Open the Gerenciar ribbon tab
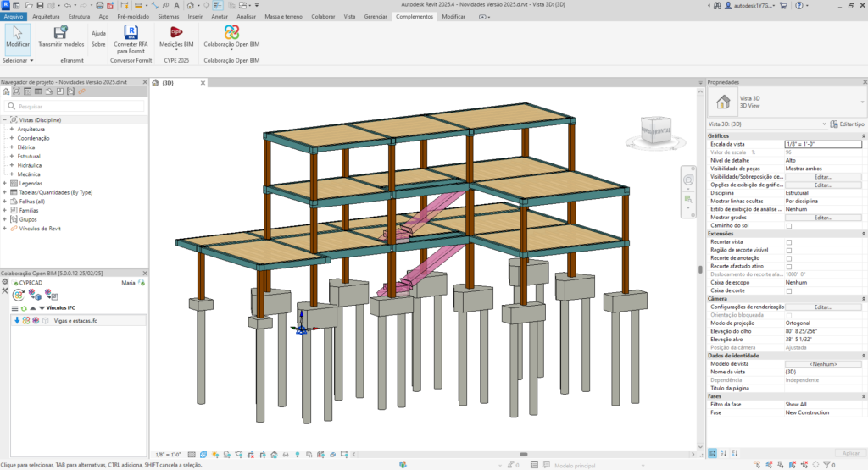This screenshot has height=470, width=868. click(375, 16)
